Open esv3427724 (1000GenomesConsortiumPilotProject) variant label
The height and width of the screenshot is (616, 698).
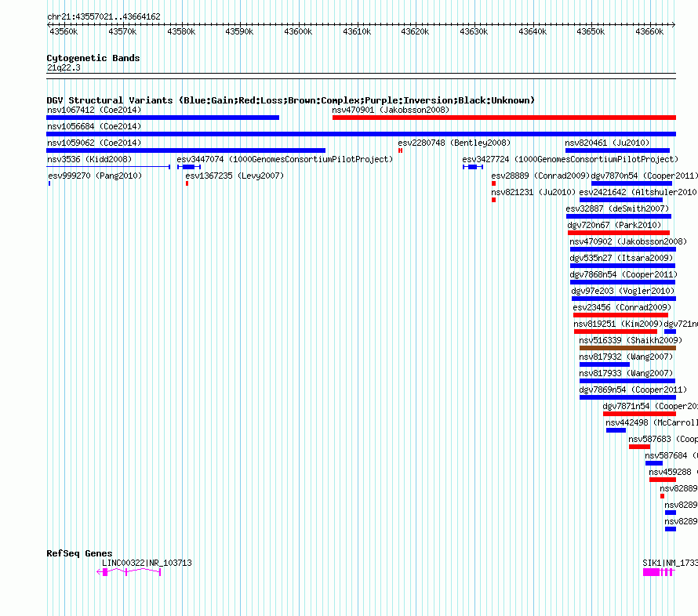click(x=570, y=159)
